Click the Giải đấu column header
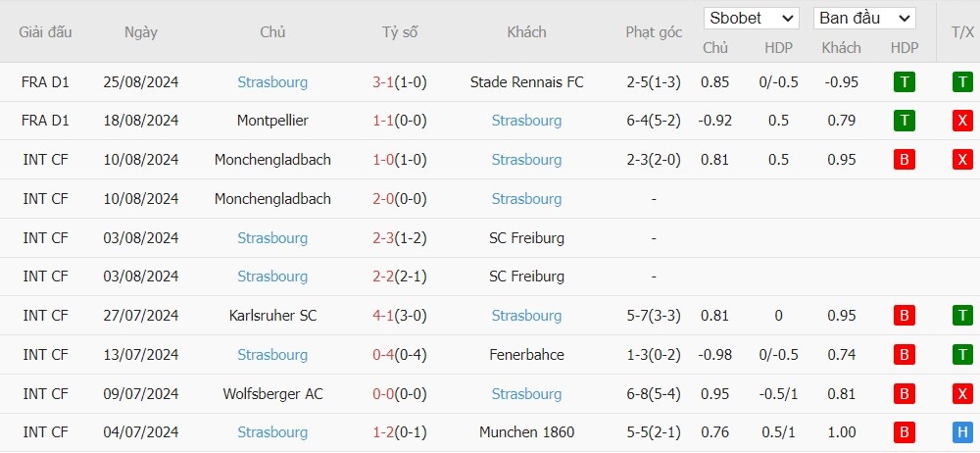The width and height of the screenshot is (980, 453). tap(45, 32)
